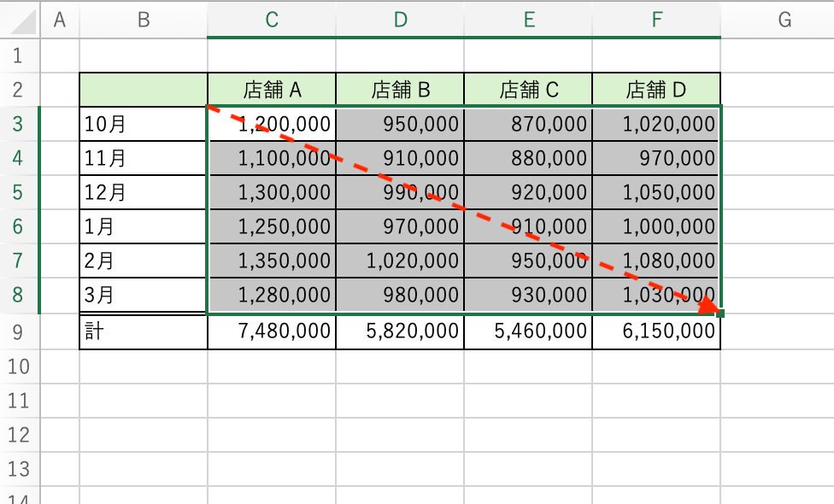This screenshot has height=504, width=834.
Task: Click column F header
Action: pos(656,20)
